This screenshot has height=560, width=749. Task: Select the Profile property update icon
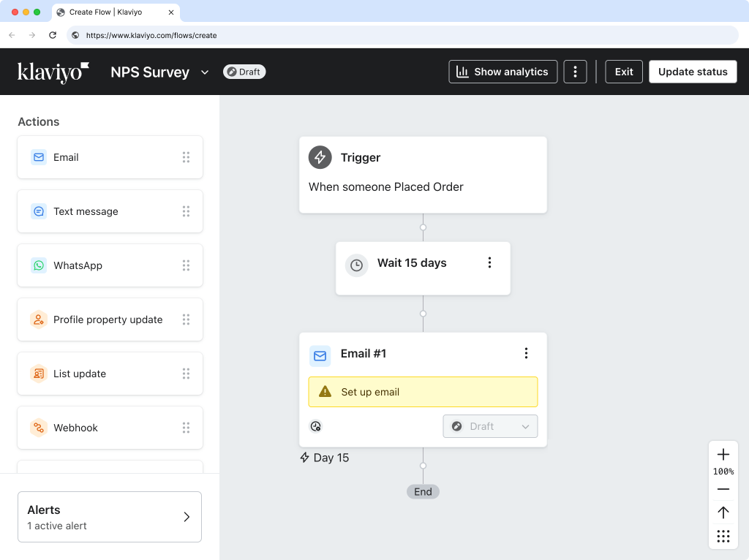(x=38, y=319)
